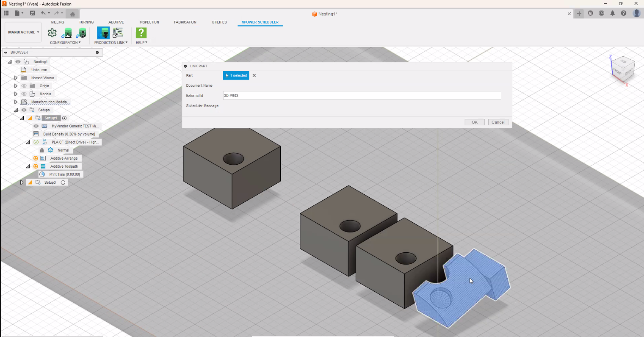Click OK in the Link Part dialog
The width and height of the screenshot is (644, 337).
474,122
